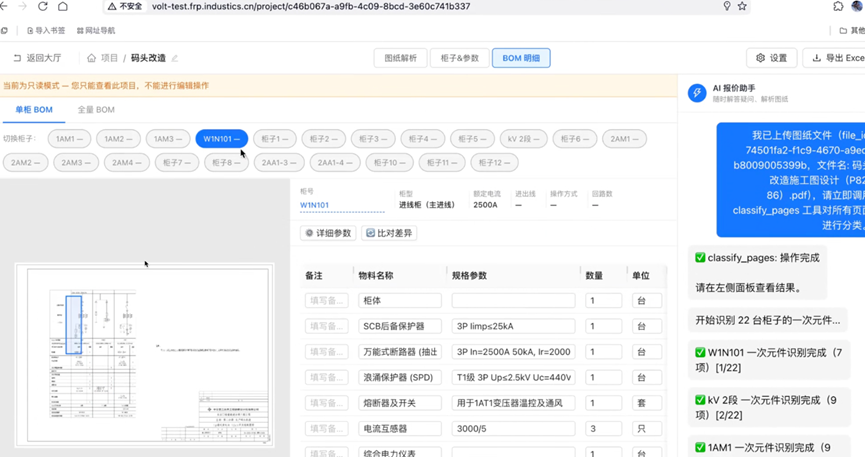Return to lobby via 返回大厅
865x457 pixels.
click(38, 58)
